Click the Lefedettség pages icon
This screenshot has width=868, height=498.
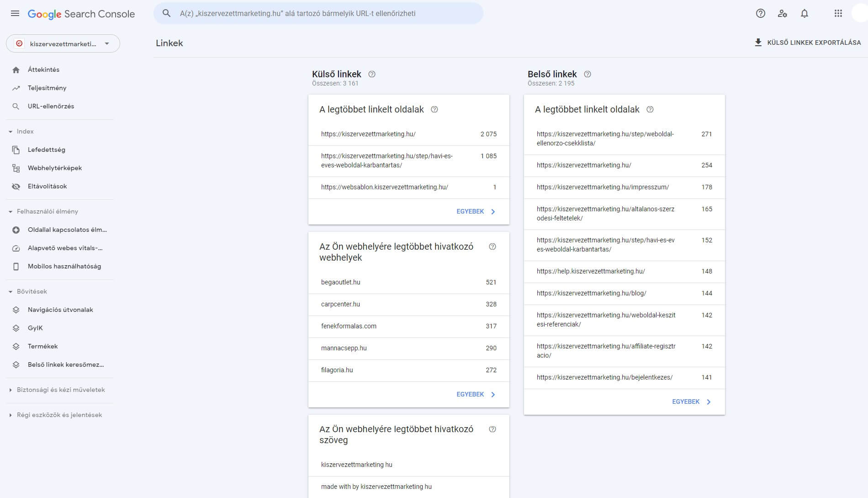(x=16, y=150)
